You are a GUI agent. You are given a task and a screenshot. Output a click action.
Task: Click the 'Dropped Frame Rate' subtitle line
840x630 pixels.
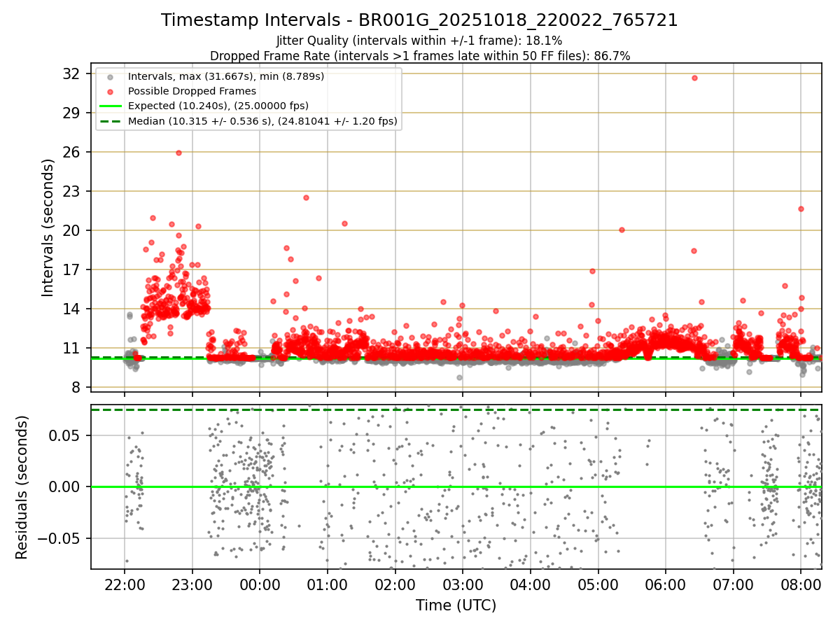tap(420, 56)
